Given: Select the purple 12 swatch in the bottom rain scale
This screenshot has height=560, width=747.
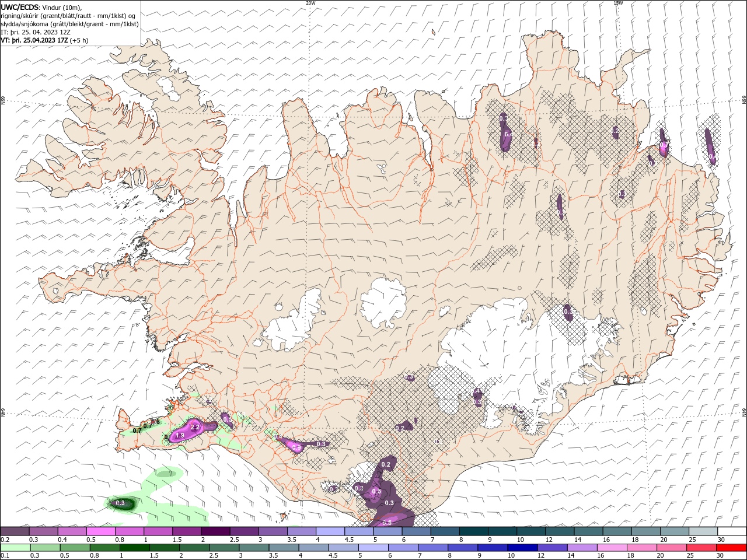Looking at the screenshot, I should (x=552, y=548).
